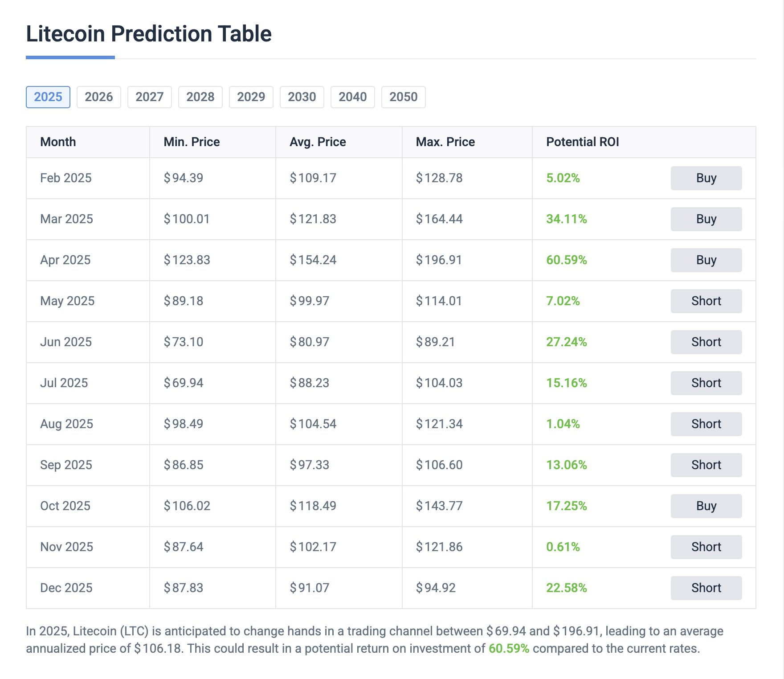Click avg price $118.49
Image resolution: width=784 pixels, height=679 pixels.
(313, 506)
